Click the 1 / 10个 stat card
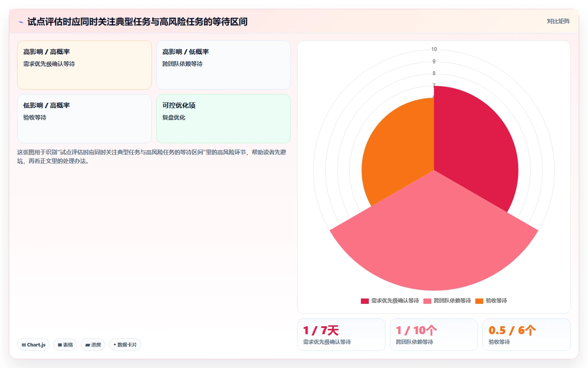Image resolution: width=588 pixels, height=368 pixels. click(x=434, y=335)
